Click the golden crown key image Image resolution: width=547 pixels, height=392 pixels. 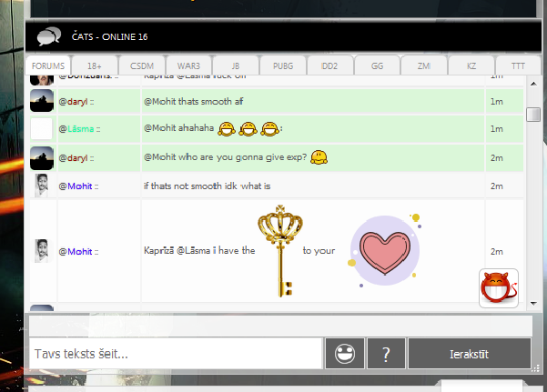280,251
